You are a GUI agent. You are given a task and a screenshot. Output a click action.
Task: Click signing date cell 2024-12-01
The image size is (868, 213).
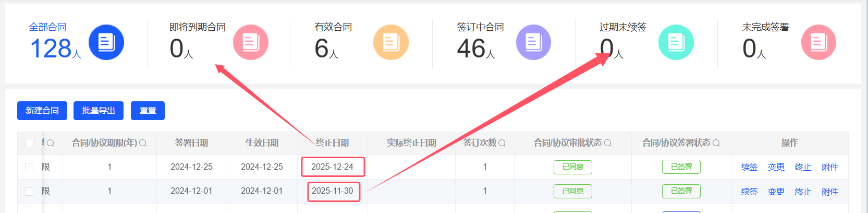(x=192, y=191)
